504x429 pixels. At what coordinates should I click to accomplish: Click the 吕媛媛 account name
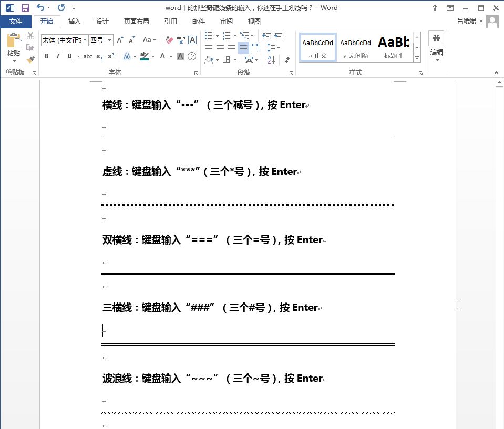(466, 21)
